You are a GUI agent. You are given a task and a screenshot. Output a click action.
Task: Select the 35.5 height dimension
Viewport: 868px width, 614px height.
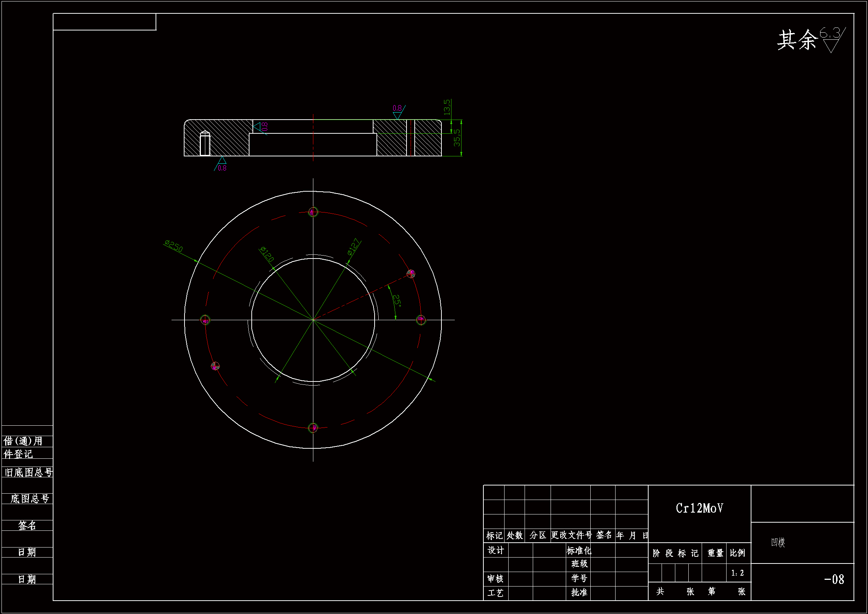(457, 138)
